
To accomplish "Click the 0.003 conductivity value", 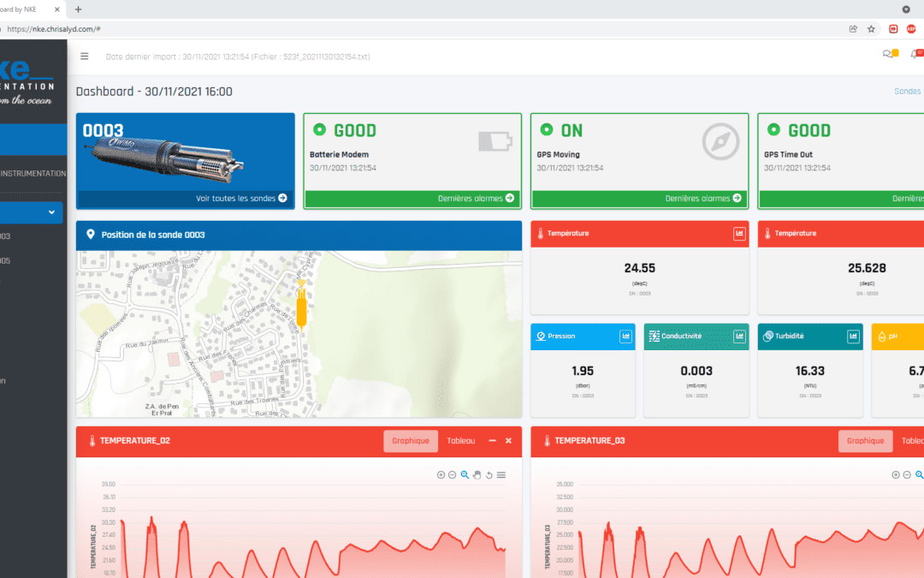I will 696,371.
